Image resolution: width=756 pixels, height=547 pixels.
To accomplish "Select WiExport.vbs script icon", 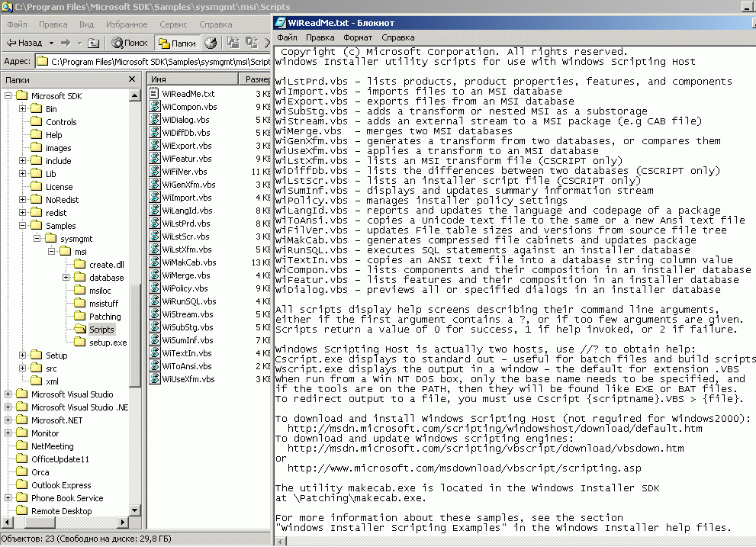I will [154, 146].
